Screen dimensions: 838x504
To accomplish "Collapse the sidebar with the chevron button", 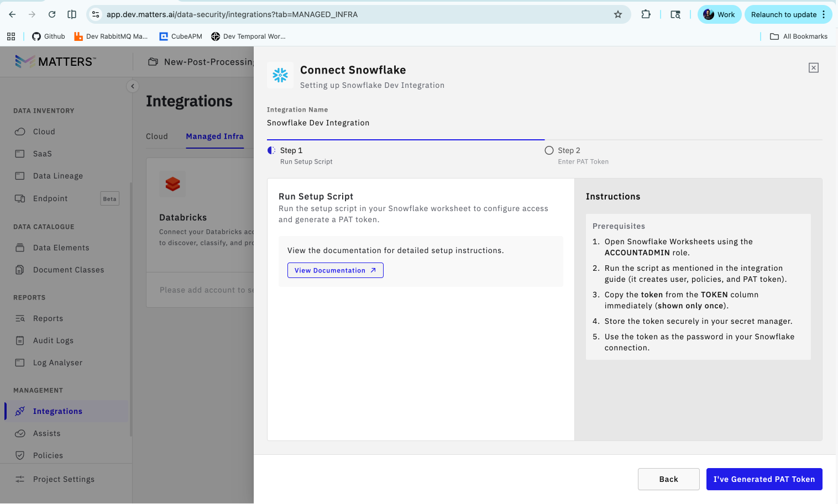I will point(133,86).
